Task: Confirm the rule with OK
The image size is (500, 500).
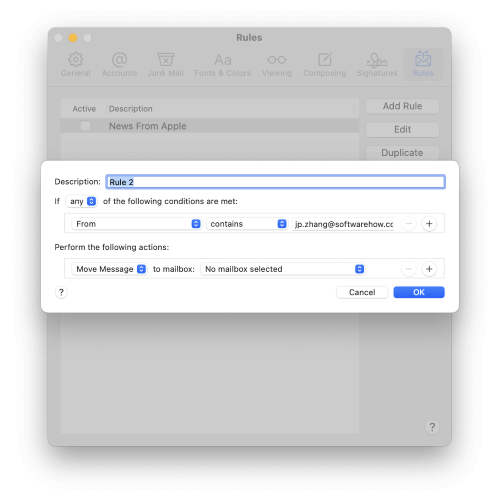Action: 419,292
